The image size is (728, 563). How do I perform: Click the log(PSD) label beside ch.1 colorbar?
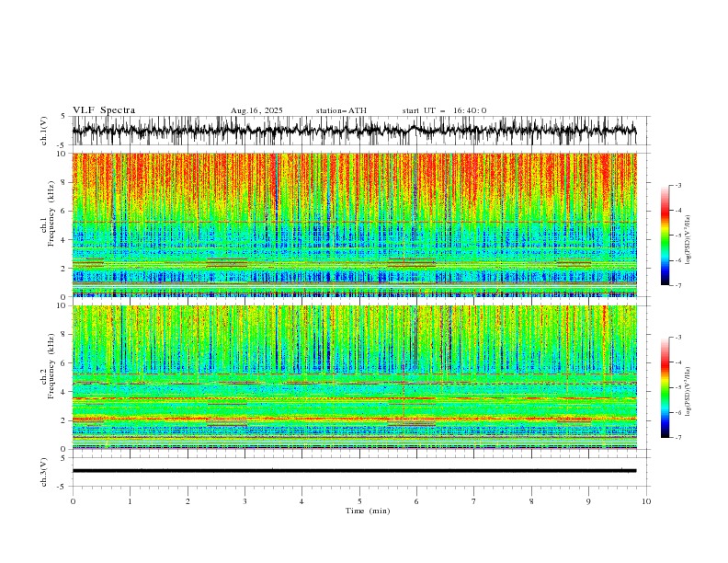pos(688,240)
